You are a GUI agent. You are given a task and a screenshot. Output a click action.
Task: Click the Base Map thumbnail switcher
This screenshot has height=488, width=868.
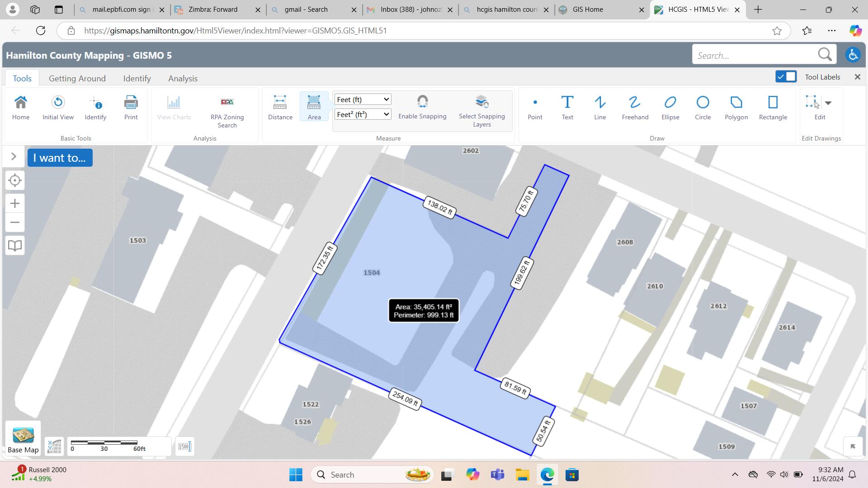click(x=23, y=439)
